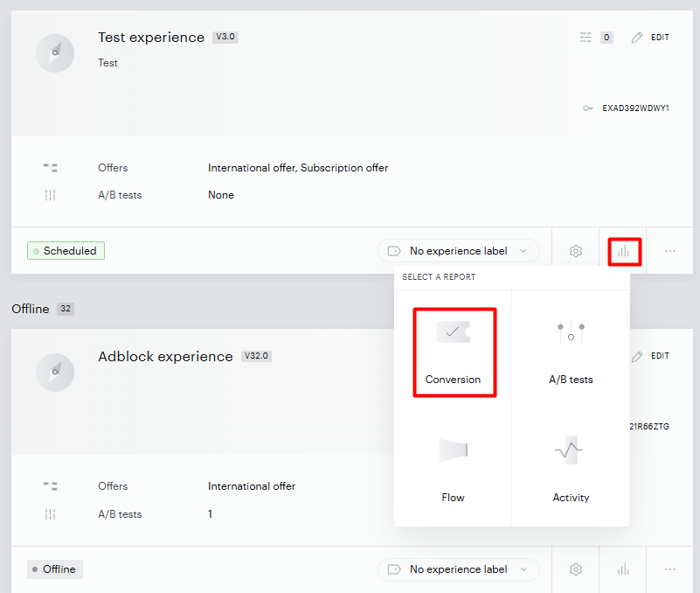Viewport: 700px width, 593px height.
Task: Open more options for Adblock experience
Action: [x=669, y=569]
